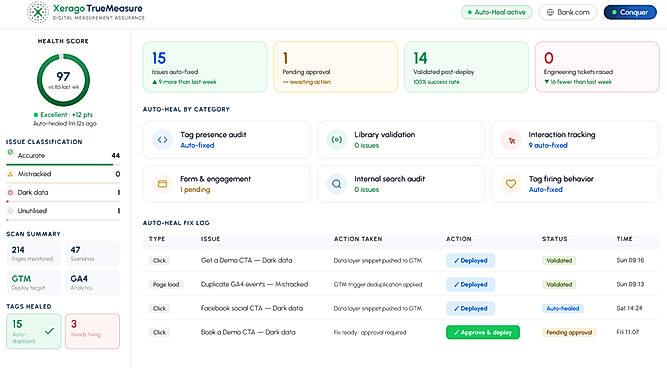Click the GA4 Analytics tile
The width and height of the screenshot is (667, 368).
[92, 282]
